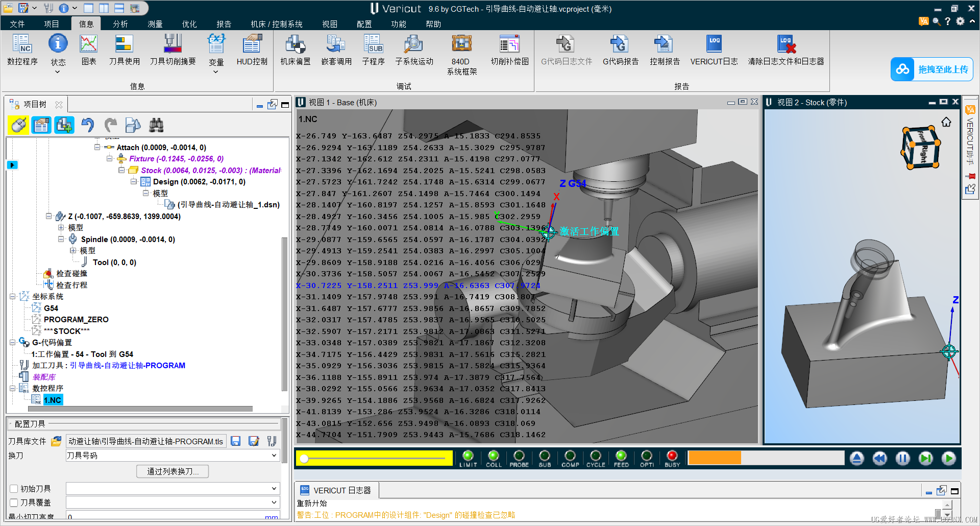The height and width of the screenshot is (526, 980).
Task: Expand the 状态 ribbon dropdown arrow
Action: pos(58,72)
